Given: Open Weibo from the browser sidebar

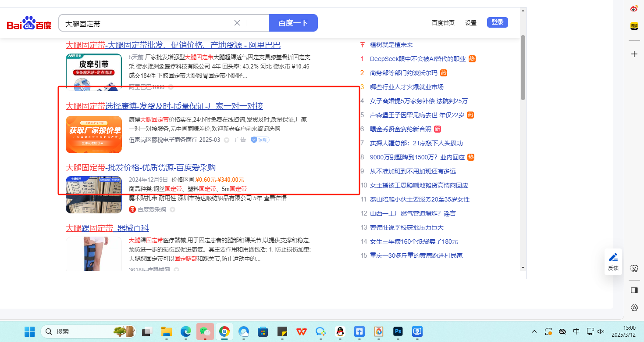Looking at the screenshot, I should point(634,9).
